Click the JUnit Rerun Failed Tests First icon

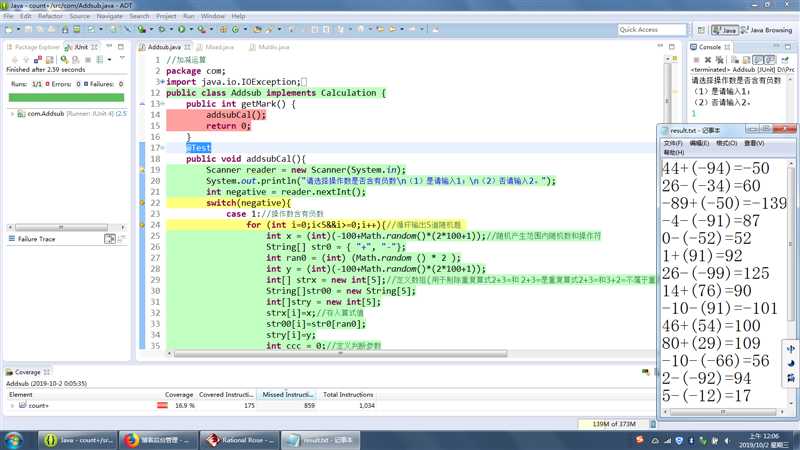pos(76,60)
